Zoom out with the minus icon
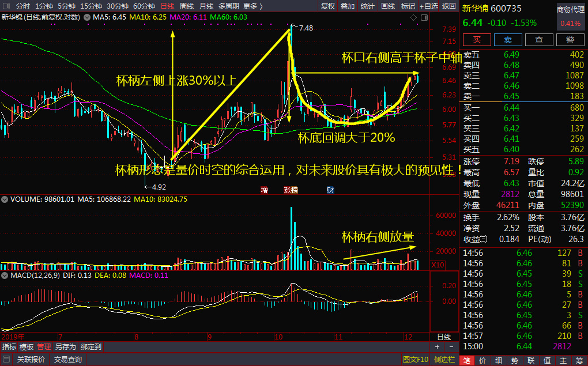 click(450, 346)
